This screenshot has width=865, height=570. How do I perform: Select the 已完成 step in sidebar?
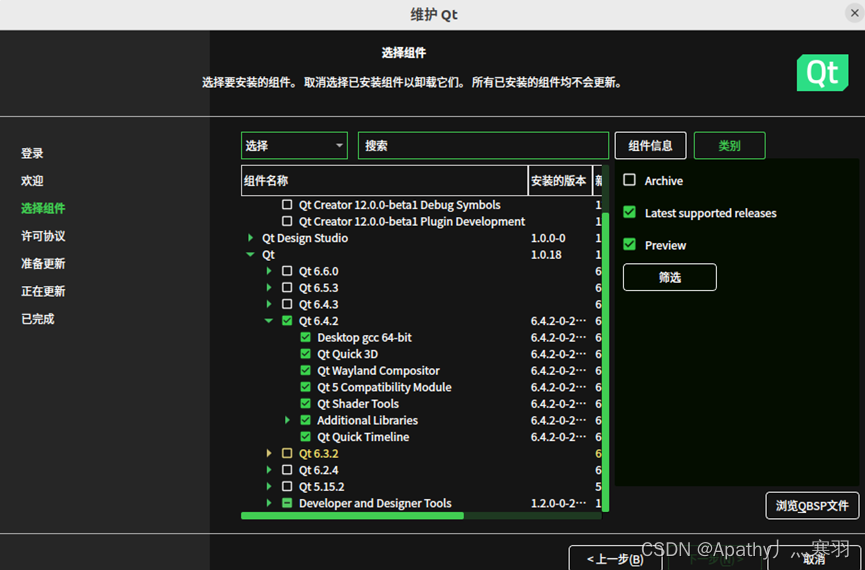coord(38,318)
